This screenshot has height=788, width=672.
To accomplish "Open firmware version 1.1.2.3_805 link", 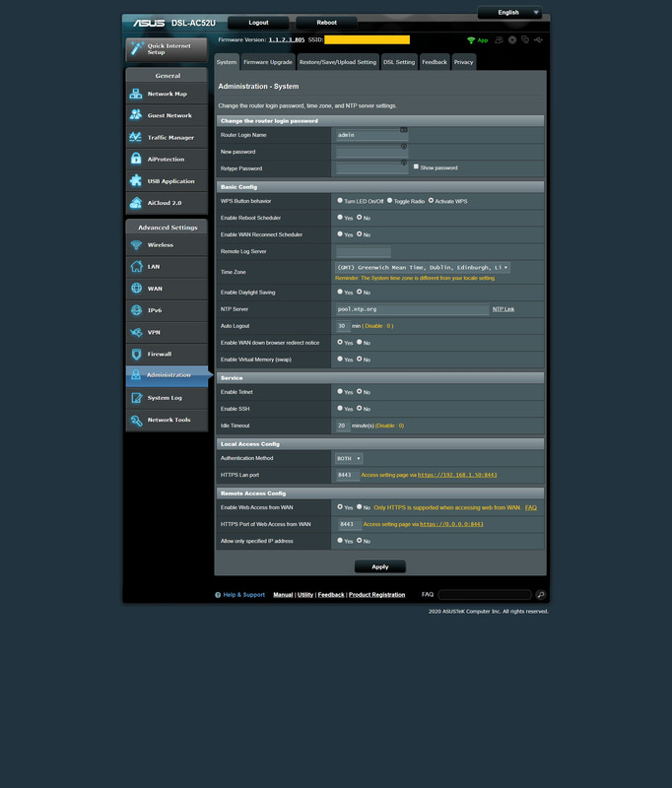I will 287,39.
